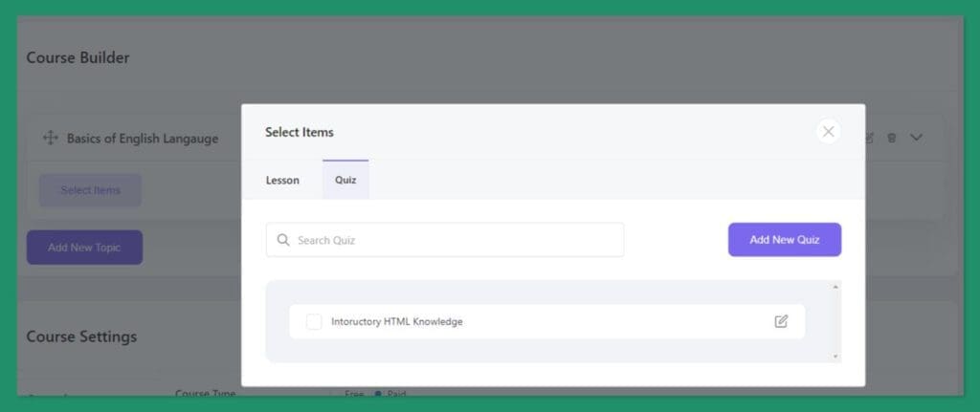This screenshot has width=980, height=412.
Task: Click the edit icon for Intoructory HTML Knowledge
Action: pos(781,321)
